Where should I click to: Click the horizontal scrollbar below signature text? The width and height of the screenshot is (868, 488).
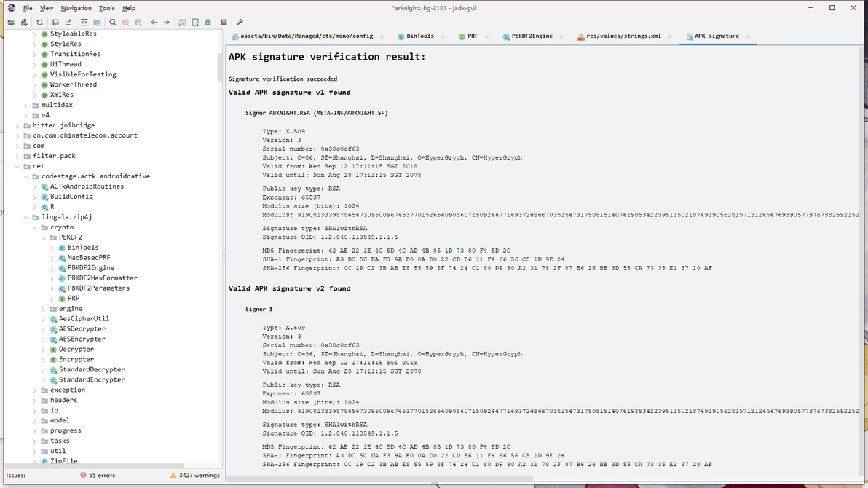tap(379, 479)
